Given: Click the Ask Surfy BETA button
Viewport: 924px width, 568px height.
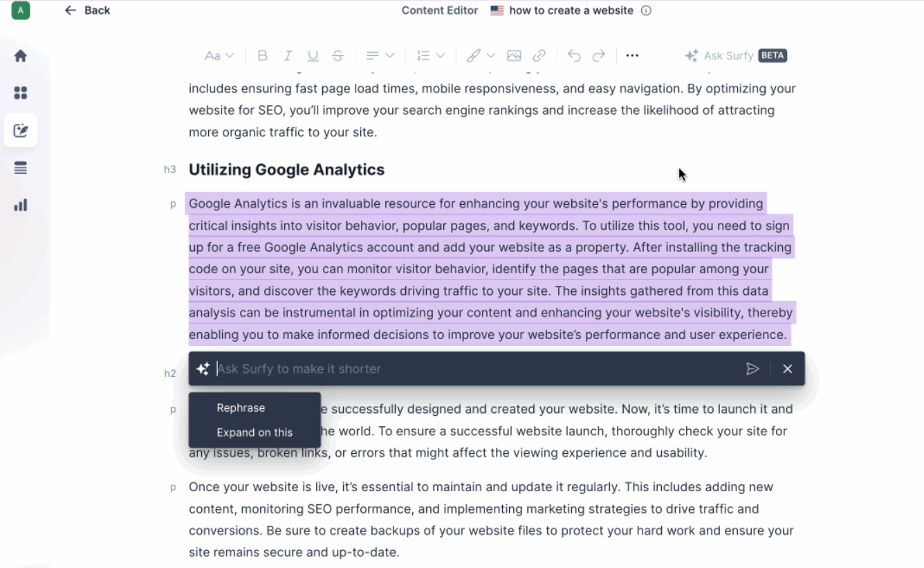Looking at the screenshot, I should [x=736, y=56].
